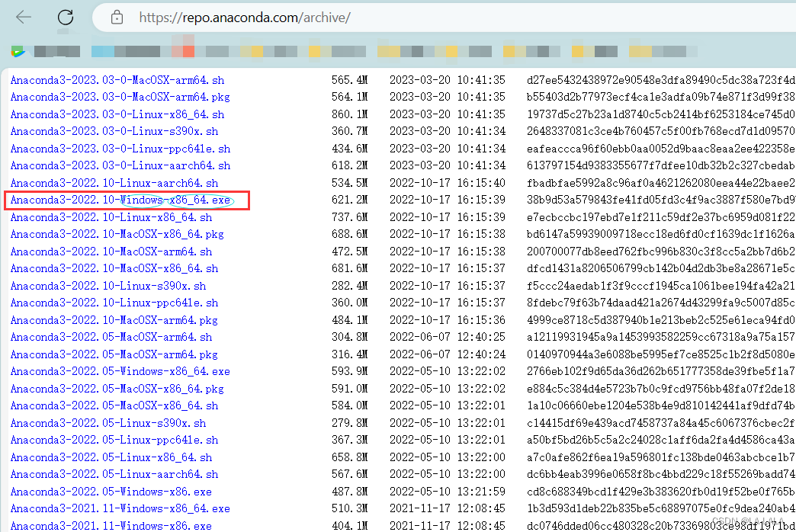This screenshot has width=796, height=532.
Task: Download Anaconda3-2023.03-0-MacOSX-arm64.sh
Action: pos(117,80)
